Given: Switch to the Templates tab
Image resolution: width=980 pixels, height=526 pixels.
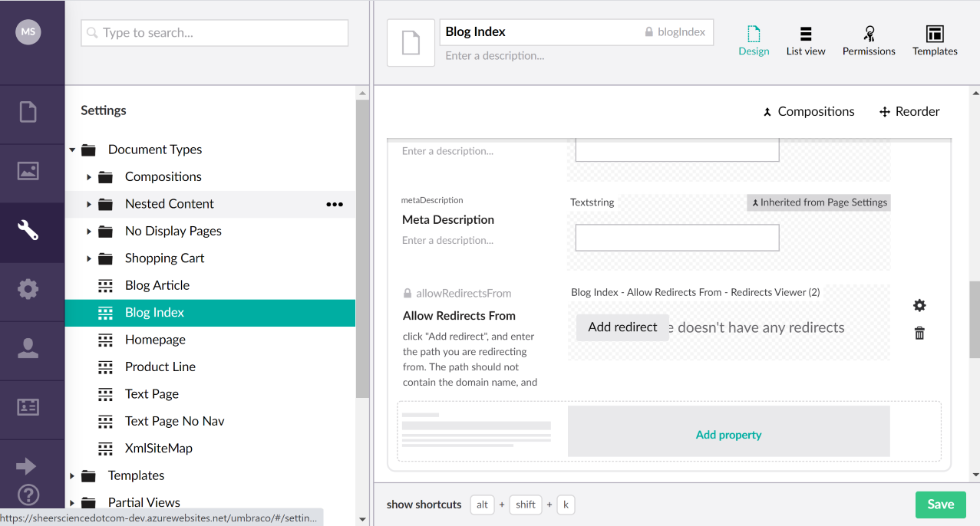Looking at the screenshot, I should pos(935,41).
